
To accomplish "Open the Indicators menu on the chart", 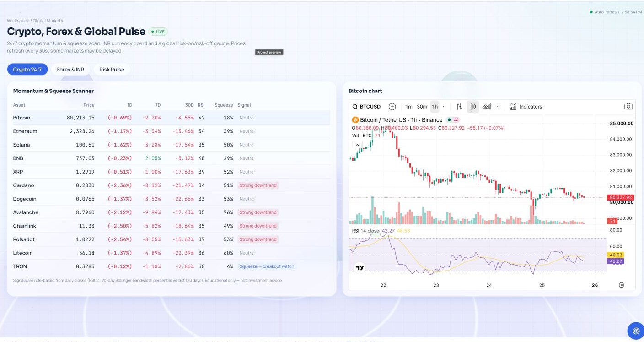I will [x=526, y=107].
